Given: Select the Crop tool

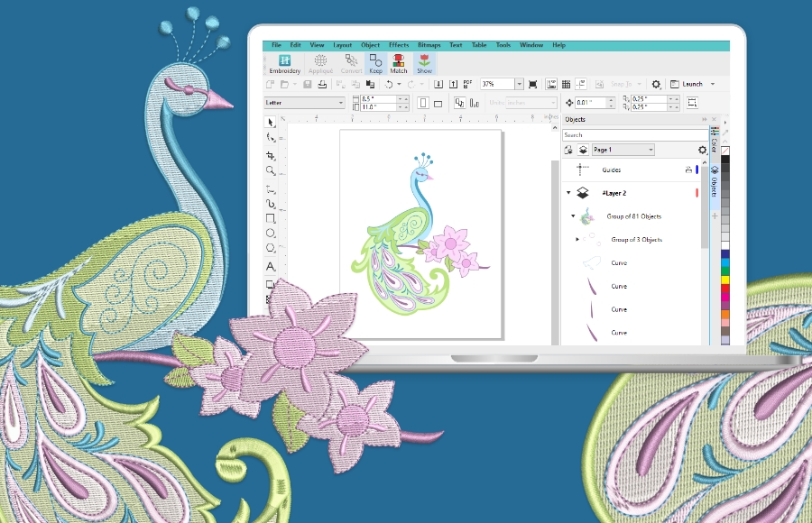Looking at the screenshot, I should click(271, 154).
